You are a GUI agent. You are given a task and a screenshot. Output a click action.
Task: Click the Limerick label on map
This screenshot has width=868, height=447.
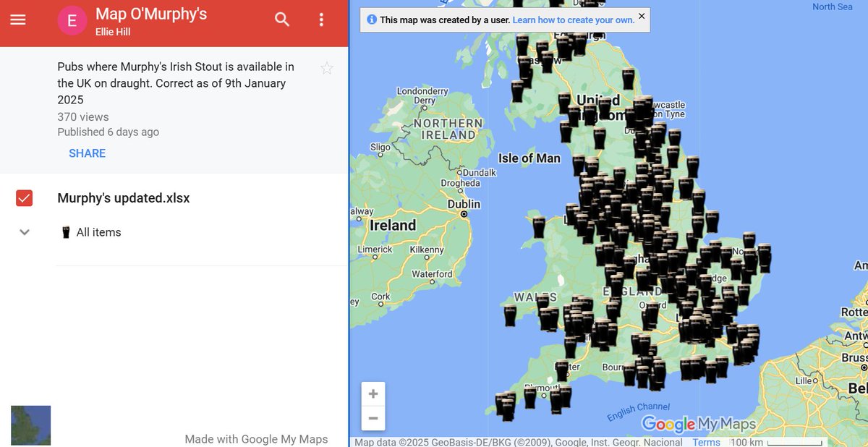[x=375, y=250]
